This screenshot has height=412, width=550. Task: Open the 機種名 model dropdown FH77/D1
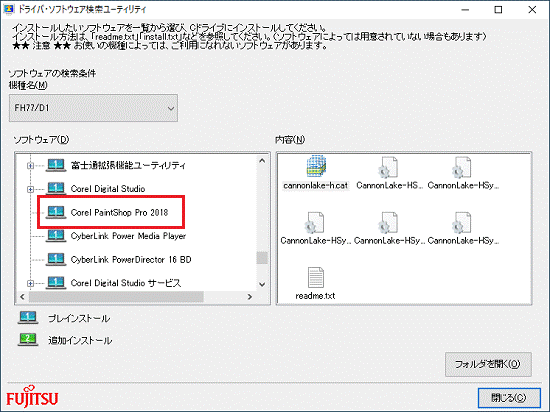pyautogui.click(x=93, y=108)
